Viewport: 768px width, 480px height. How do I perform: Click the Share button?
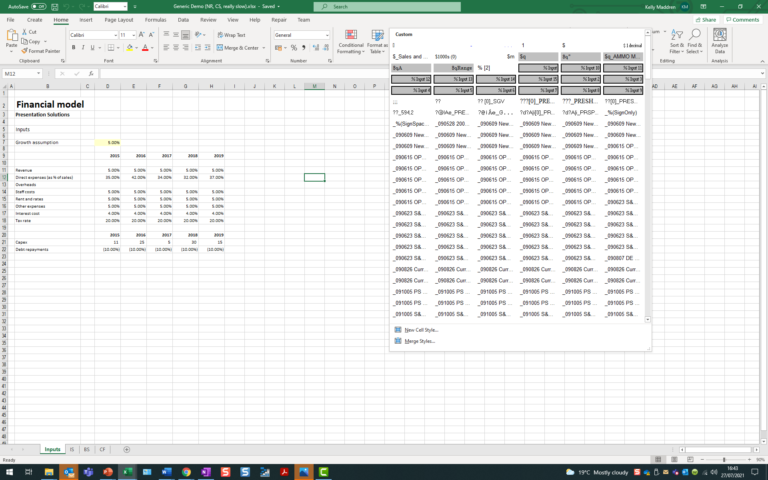coord(706,19)
